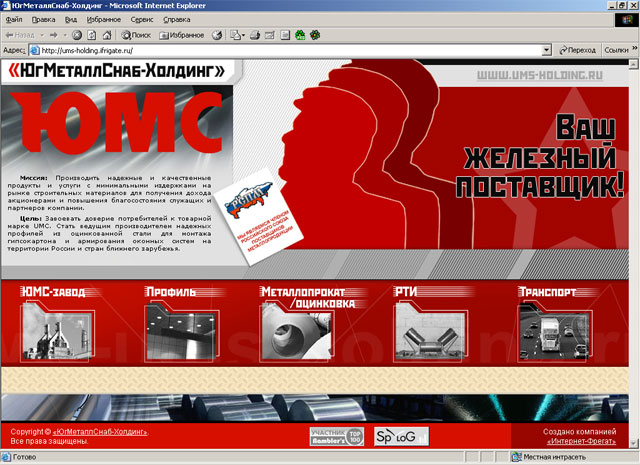The image size is (640, 465).
Task: Open the Вид menu
Action: 71,19
